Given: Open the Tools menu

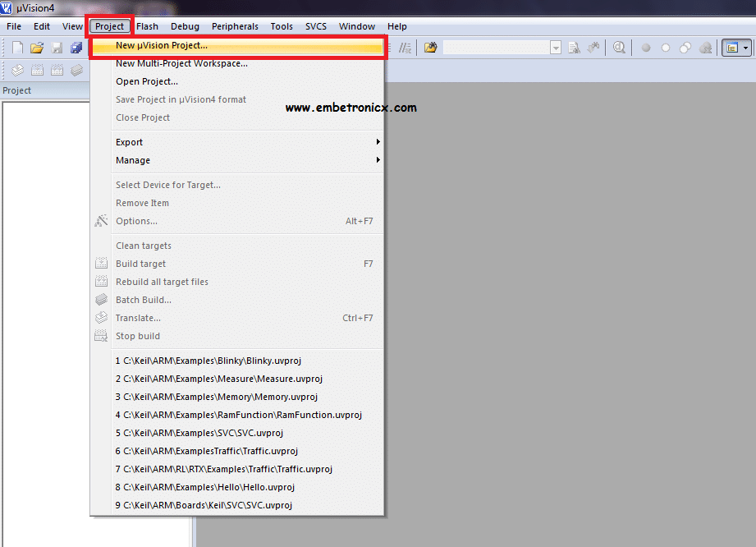Looking at the screenshot, I should (282, 26).
